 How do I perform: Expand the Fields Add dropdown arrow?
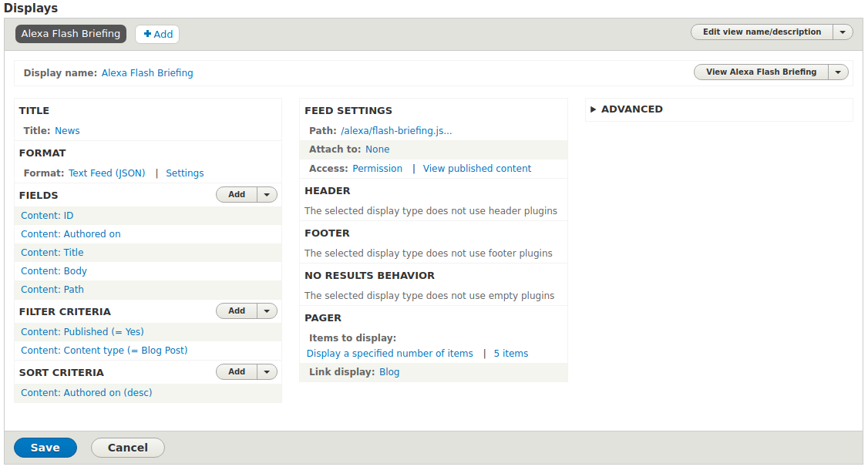pos(267,195)
